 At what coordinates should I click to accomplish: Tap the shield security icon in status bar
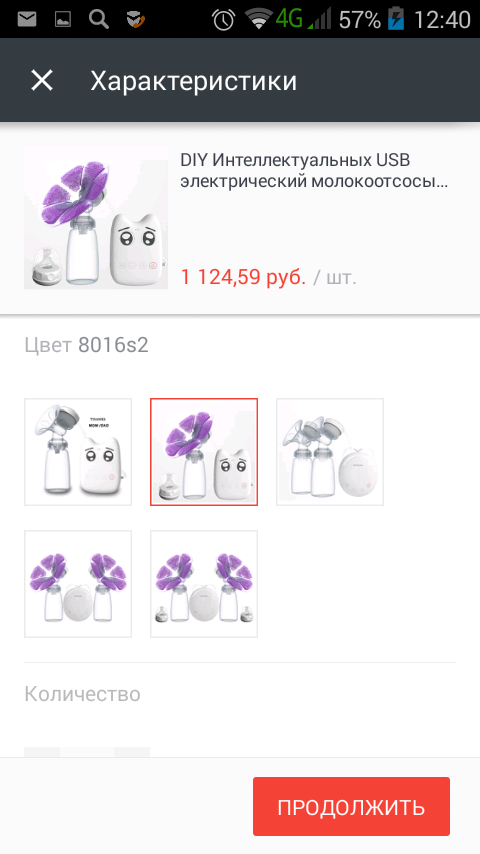click(x=135, y=20)
